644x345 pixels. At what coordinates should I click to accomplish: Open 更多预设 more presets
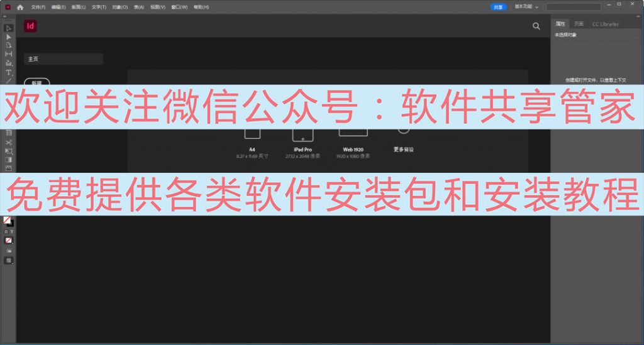tap(403, 141)
